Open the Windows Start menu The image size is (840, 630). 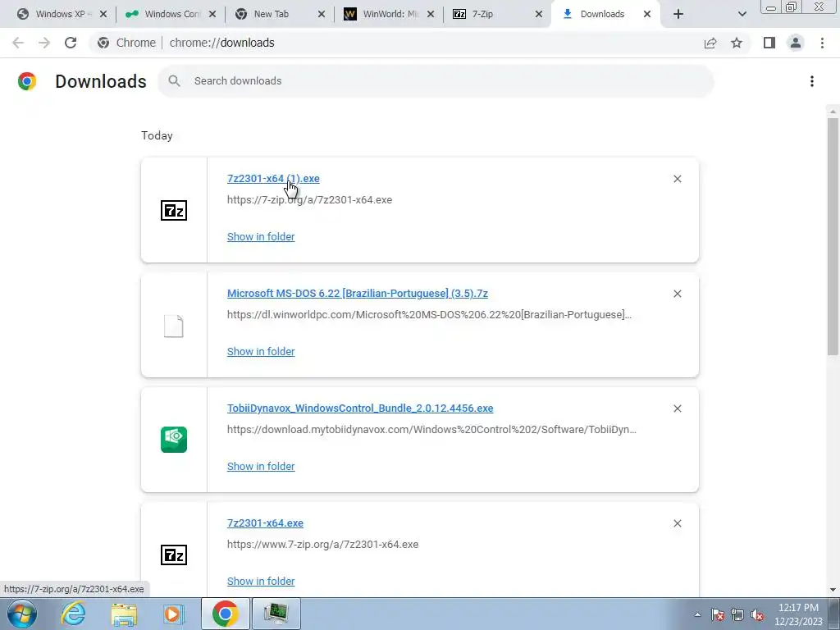(22, 614)
